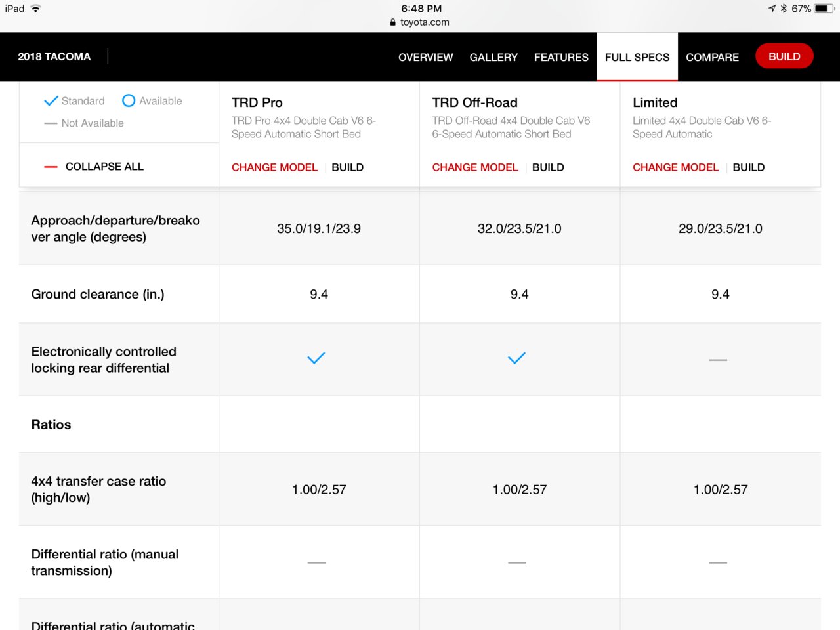The image size is (840, 630).
Task: Tap the Wi-Fi status icon
Action: point(35,9)
